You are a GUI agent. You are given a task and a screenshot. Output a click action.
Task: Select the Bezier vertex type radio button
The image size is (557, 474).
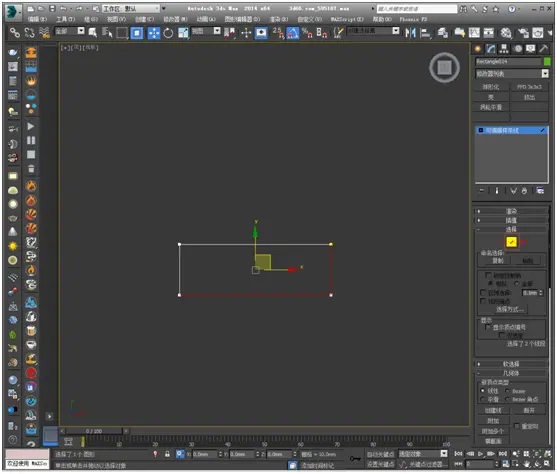tap(507, 391)
